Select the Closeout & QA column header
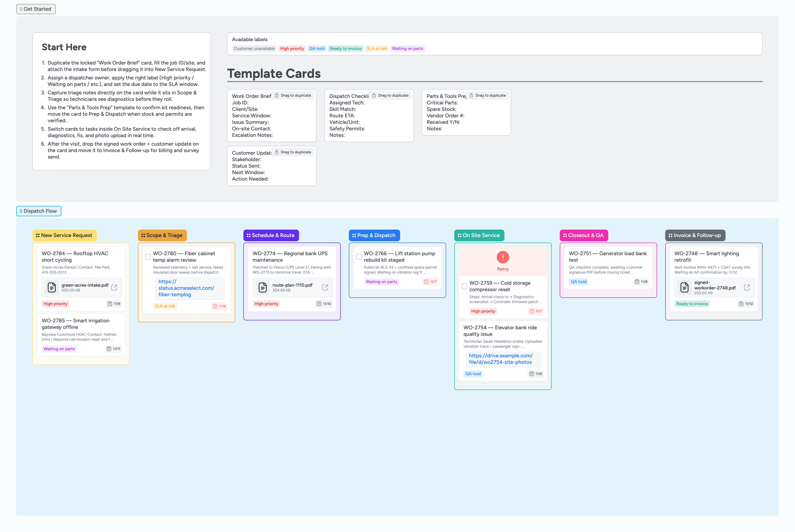The width and height of the screenshot is (795, 532). (x=584, y=235)
